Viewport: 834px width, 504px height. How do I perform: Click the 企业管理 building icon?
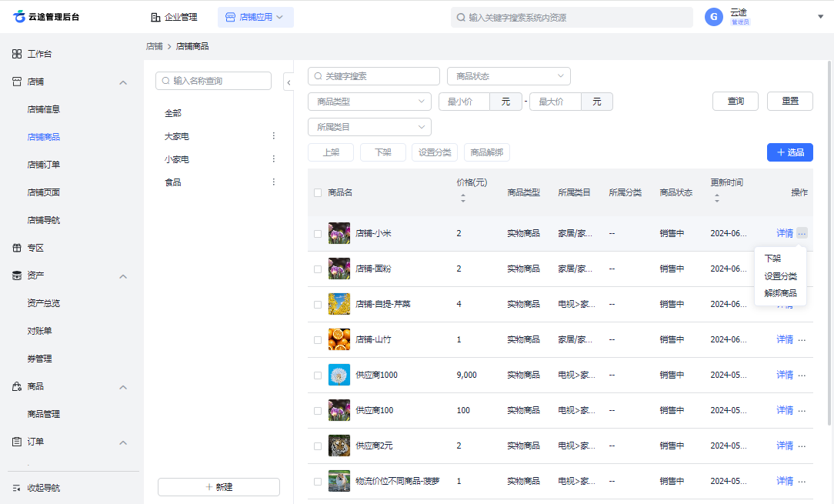pyautogui.click(x=155, y=17)
